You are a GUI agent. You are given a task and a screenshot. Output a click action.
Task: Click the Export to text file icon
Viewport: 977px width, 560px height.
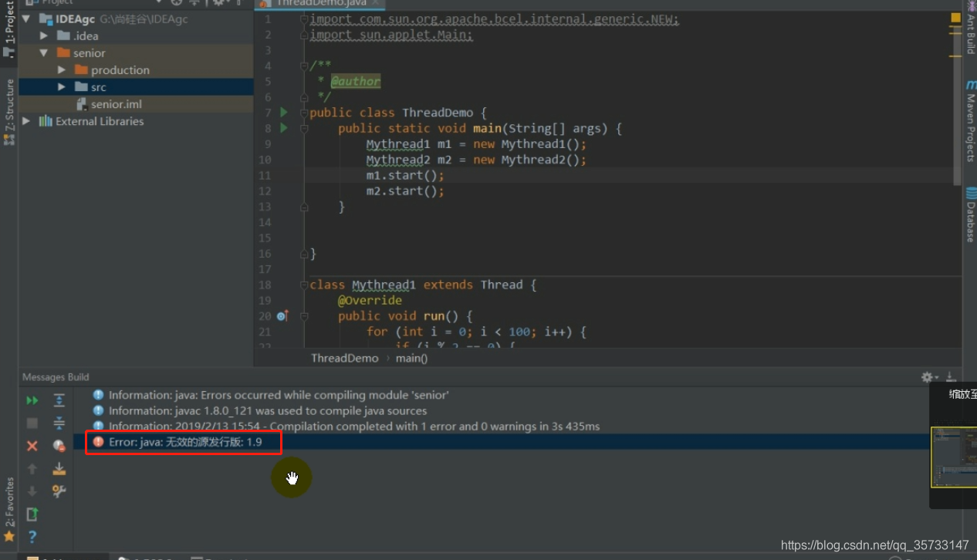tap(32, 514)
